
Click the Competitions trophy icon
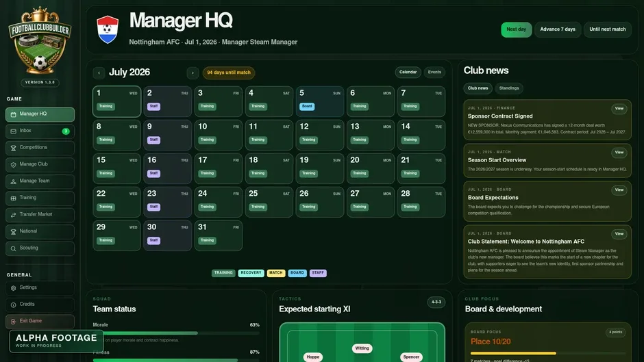[13, 148]
